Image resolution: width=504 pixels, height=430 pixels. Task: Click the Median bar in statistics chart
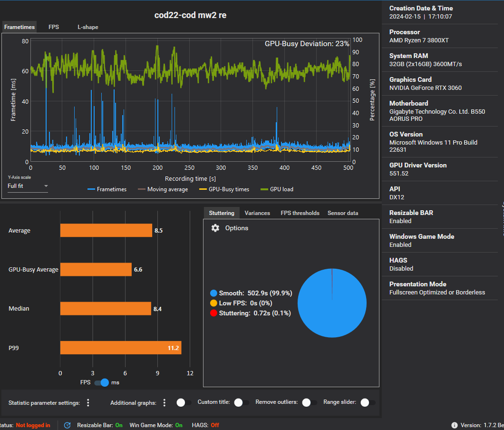pos(106,308)
